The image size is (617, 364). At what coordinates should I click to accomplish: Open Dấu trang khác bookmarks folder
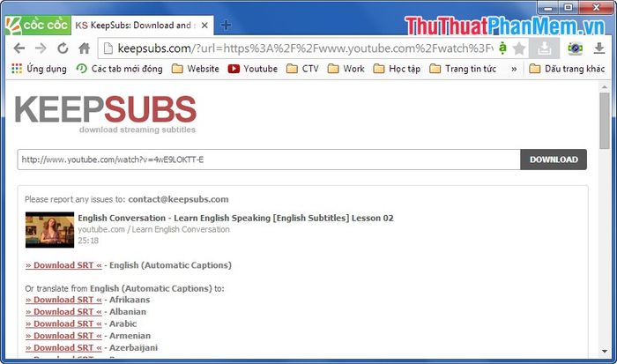click(567, 69)
